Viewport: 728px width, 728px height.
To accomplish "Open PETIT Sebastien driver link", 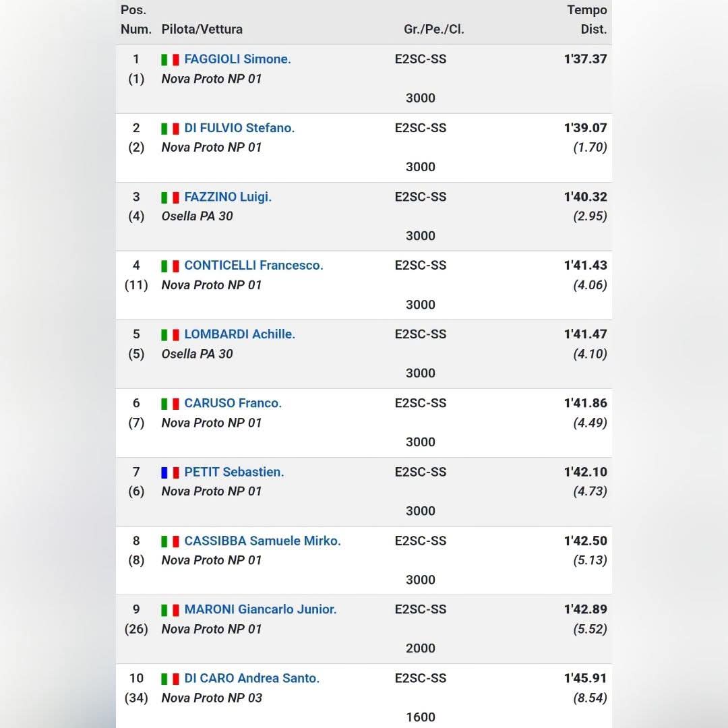I will (234, 472).
